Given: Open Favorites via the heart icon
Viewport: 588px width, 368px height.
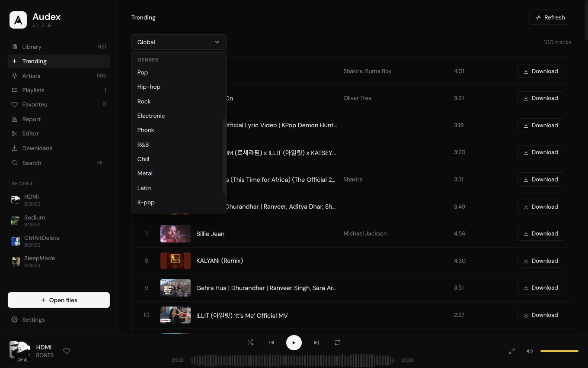Looking at the screenshot, I should (x=14, y=104).
